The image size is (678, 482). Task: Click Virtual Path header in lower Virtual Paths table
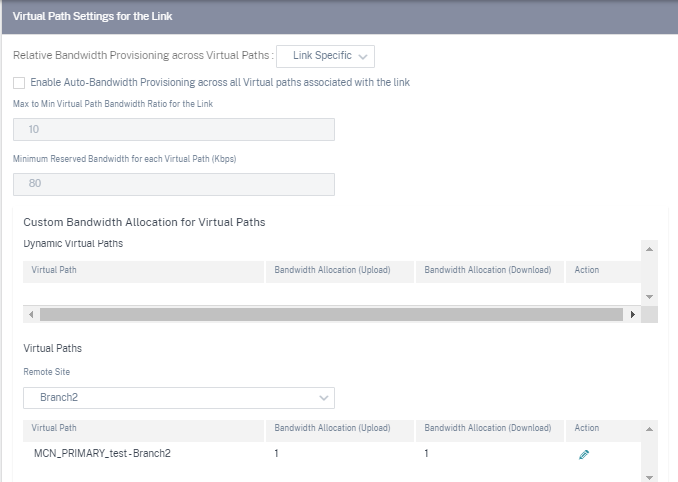[x=144, y=431]
